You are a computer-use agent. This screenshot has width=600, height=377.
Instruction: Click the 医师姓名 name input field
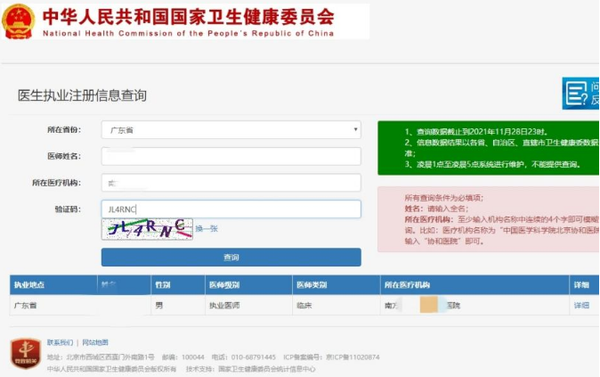231,156
